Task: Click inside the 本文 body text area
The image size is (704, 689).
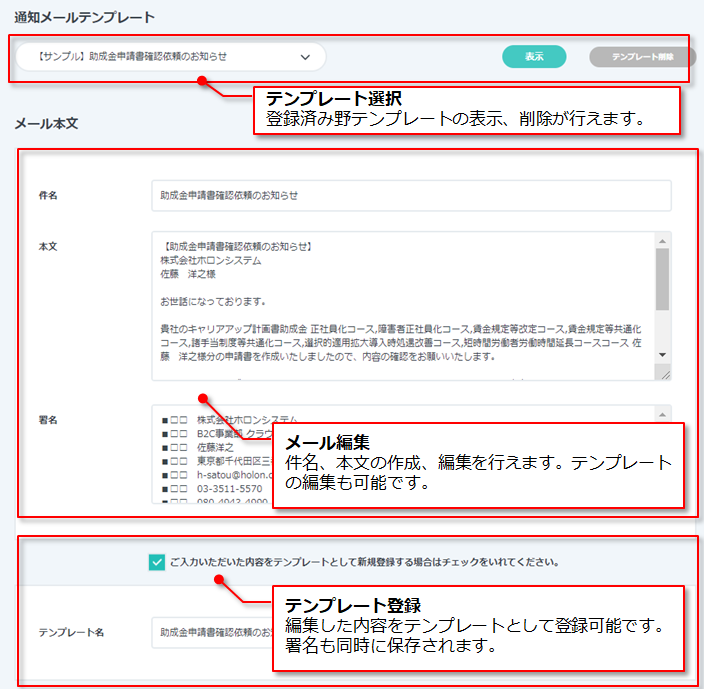Action: (400, 300)
